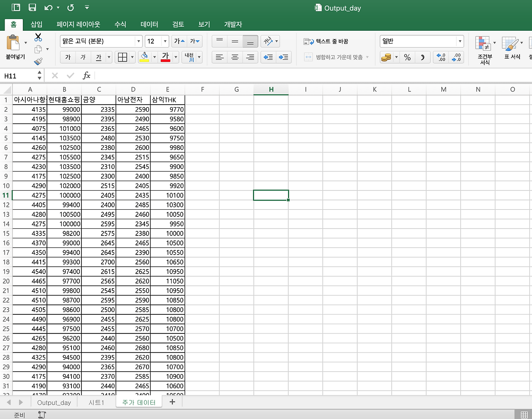532x419 pixels.
Task: Toggle bottom vertical alignment button
Action: pos(250,41)
